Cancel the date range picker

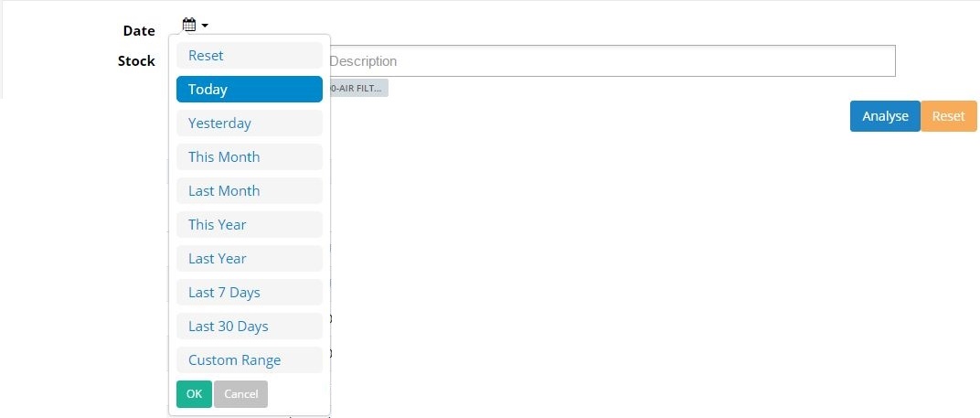(240, 394)
